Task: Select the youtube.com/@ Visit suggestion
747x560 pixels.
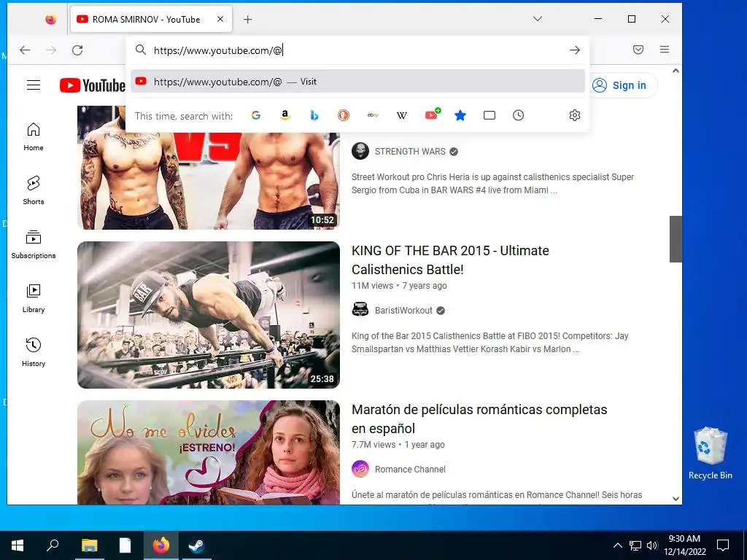Action: 357,82
